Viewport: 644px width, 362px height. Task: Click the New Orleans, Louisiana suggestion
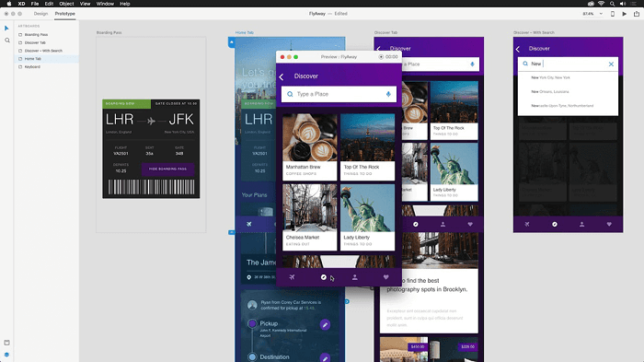pos(550,92)
